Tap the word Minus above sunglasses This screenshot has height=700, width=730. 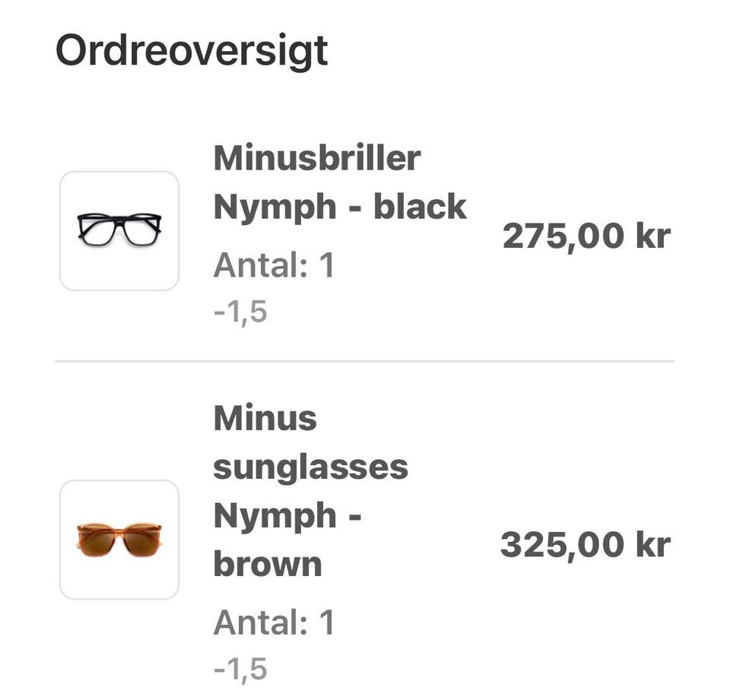coord(265,418)
